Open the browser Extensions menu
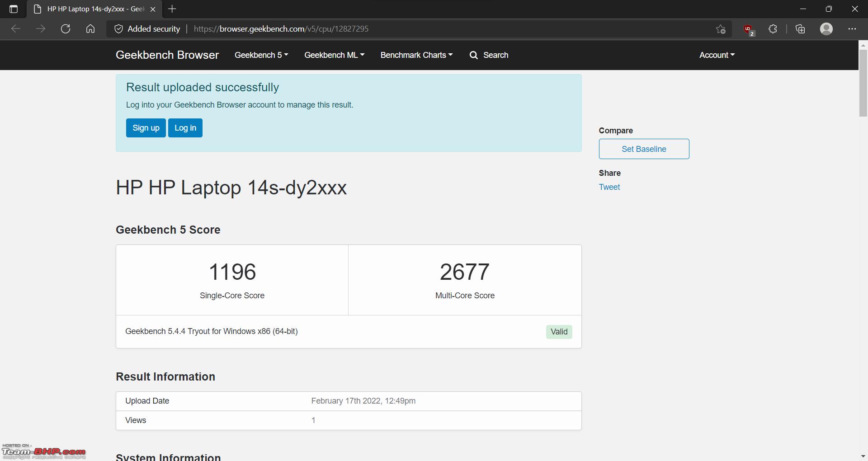Screen dimensions: 868x461 [773, 29]
